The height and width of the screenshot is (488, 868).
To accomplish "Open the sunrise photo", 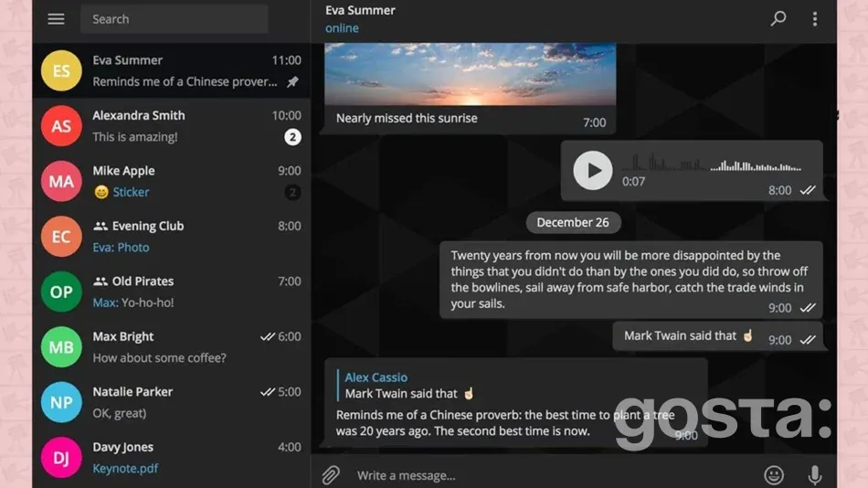I will click(470, 74).
